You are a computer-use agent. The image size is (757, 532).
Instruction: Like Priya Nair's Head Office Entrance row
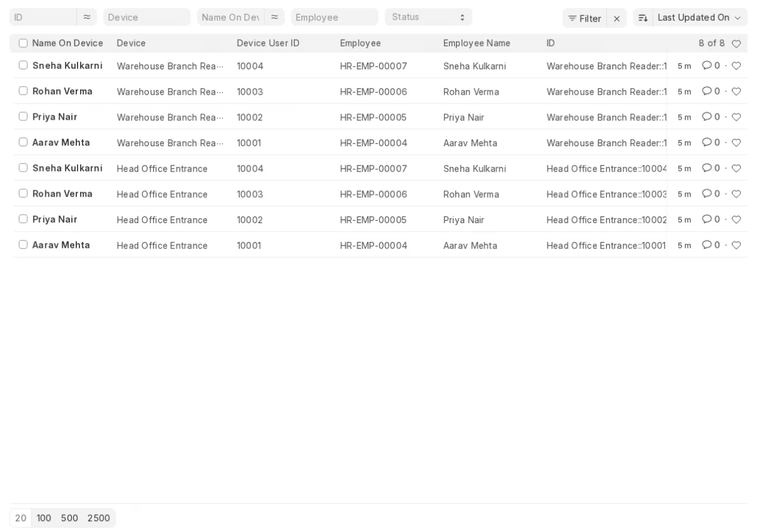pos(736,219)
